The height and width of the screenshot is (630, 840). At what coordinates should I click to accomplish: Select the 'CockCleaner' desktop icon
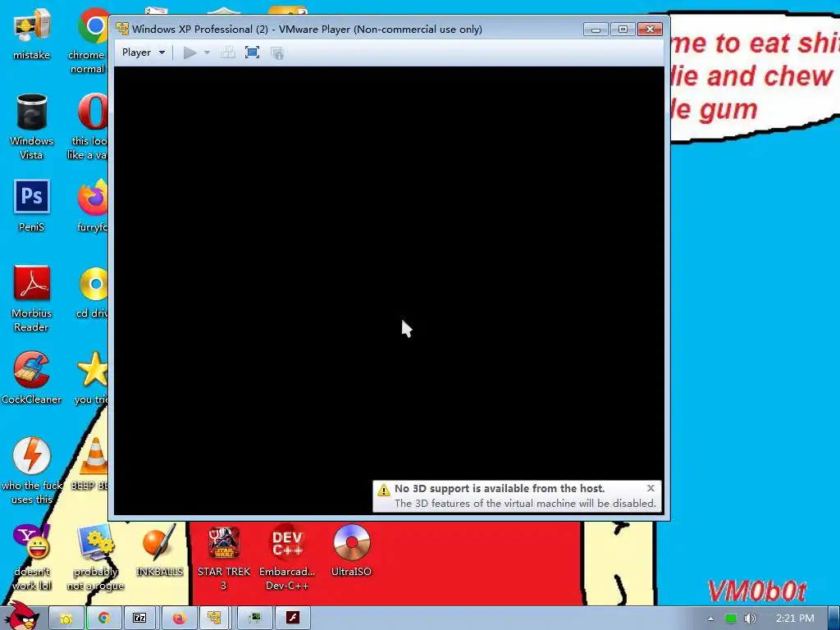click(32, 378)
